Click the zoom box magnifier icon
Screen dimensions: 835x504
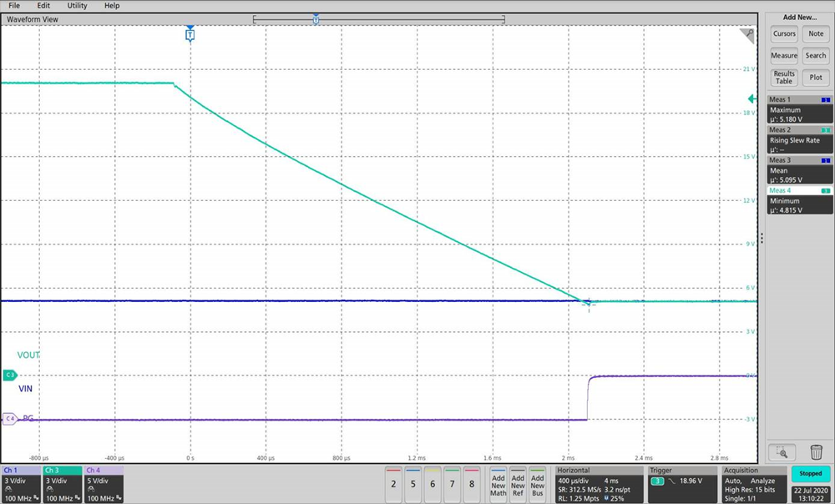pos(782,452)
